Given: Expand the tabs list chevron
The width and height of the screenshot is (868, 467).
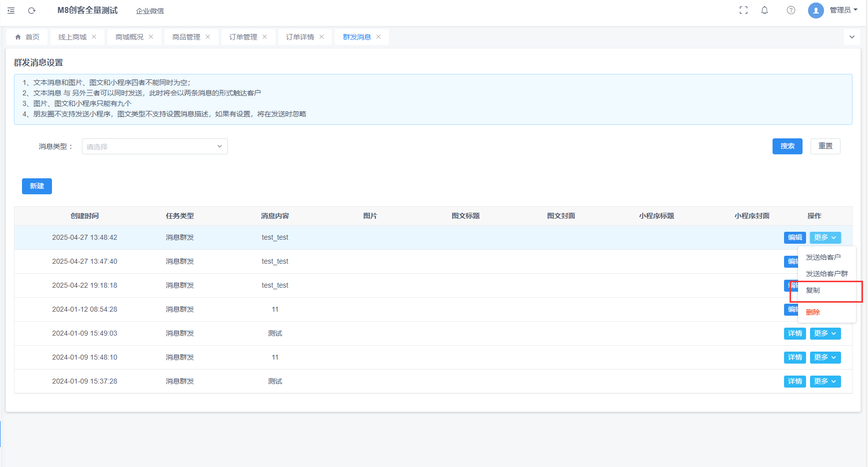Looking at the screenshot, I should (852, 37).
